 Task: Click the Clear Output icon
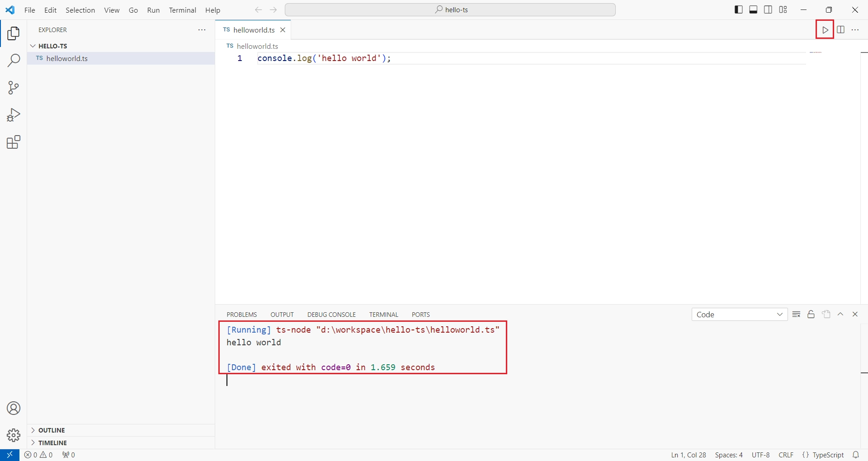click(x=796, y=315)
